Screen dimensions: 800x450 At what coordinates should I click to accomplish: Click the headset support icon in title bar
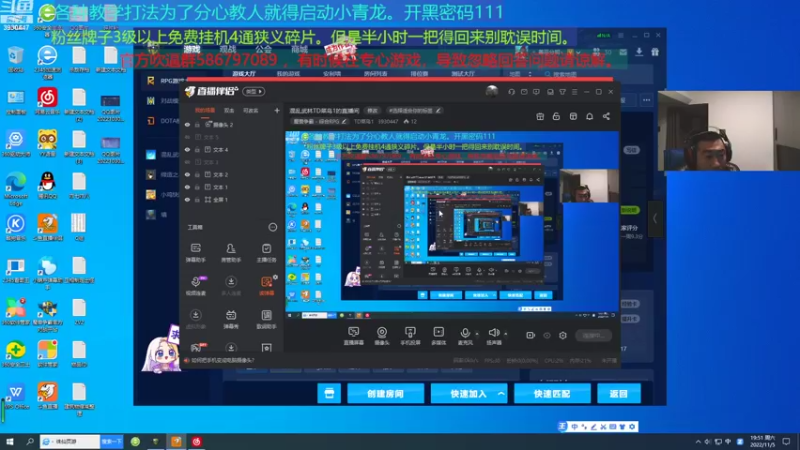(x=511, y=92)
